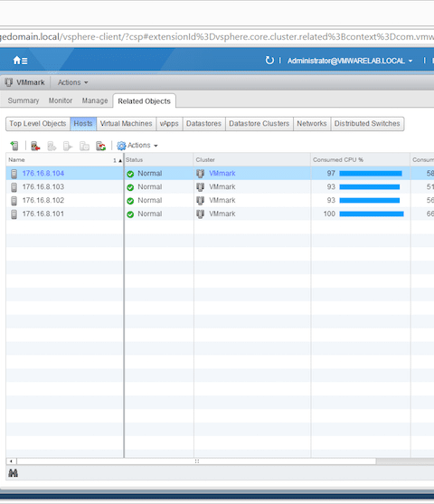434x504 pixels.
Task: Sort by the Status column header
Action: pos(159,160)
